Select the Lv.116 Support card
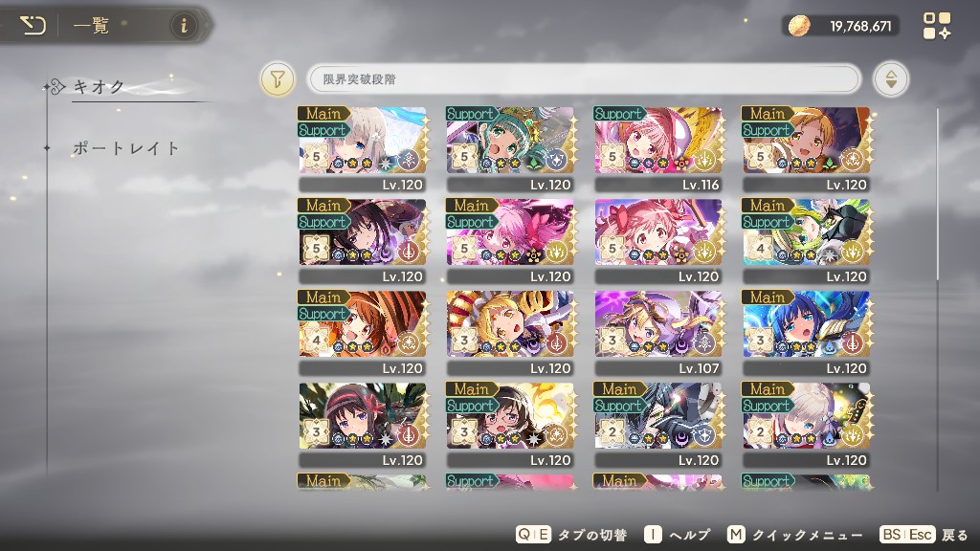Image resolution: width=980 pixels, height=551 pixels. pyautogui.click(x=658, y=148)
